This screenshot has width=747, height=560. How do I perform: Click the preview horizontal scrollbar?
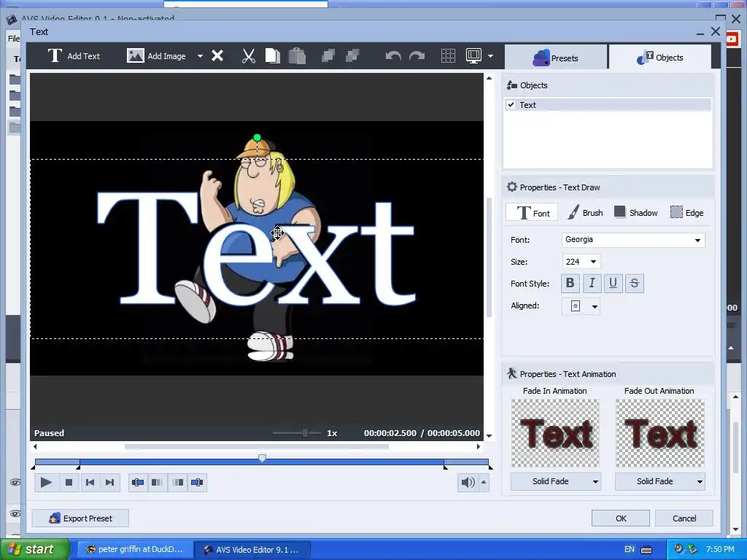(x=257, y=447)
